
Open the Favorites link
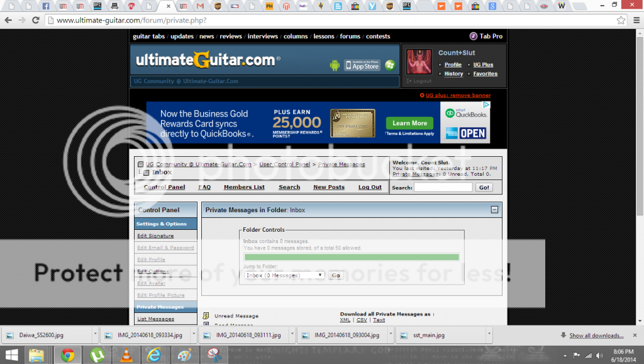[485, 74]
